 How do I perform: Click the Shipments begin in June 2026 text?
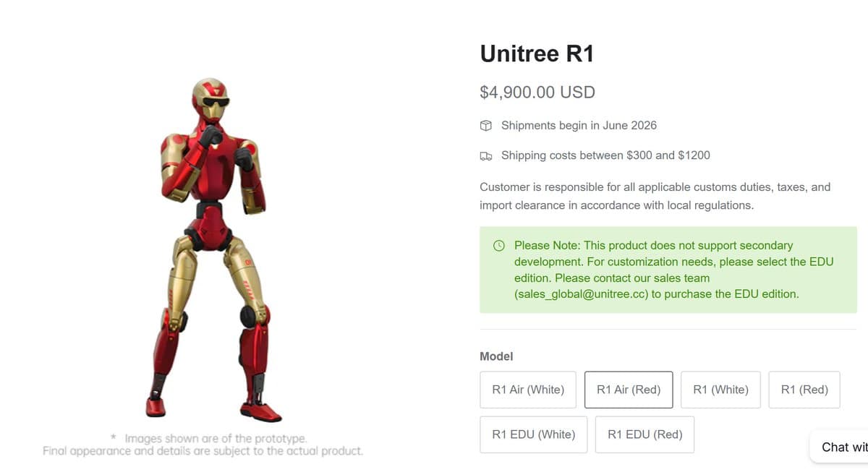click(x=579, y=125)
